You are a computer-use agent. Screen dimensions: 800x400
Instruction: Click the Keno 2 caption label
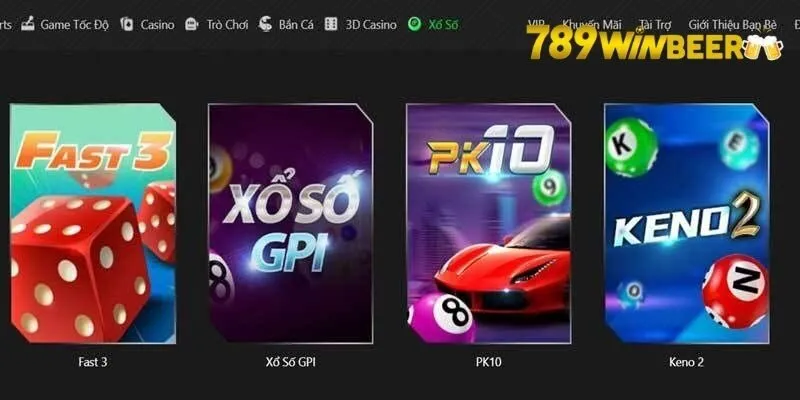point(686,362)
